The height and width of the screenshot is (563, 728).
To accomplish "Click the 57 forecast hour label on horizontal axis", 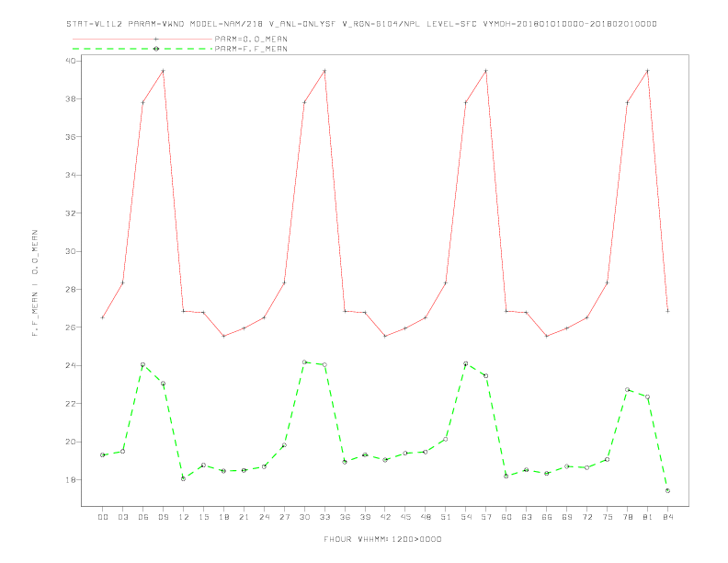I will point(486,517).
